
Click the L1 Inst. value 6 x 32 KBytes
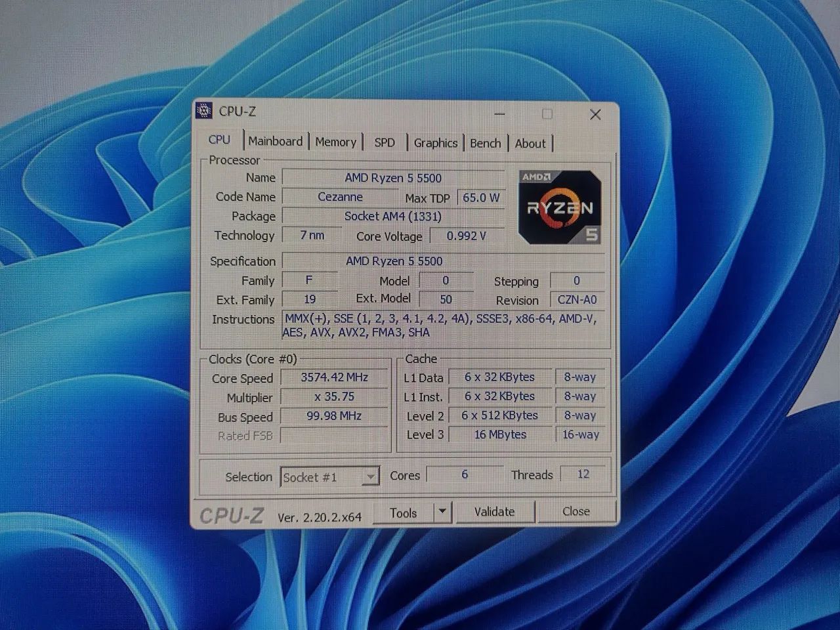(499, 396)
